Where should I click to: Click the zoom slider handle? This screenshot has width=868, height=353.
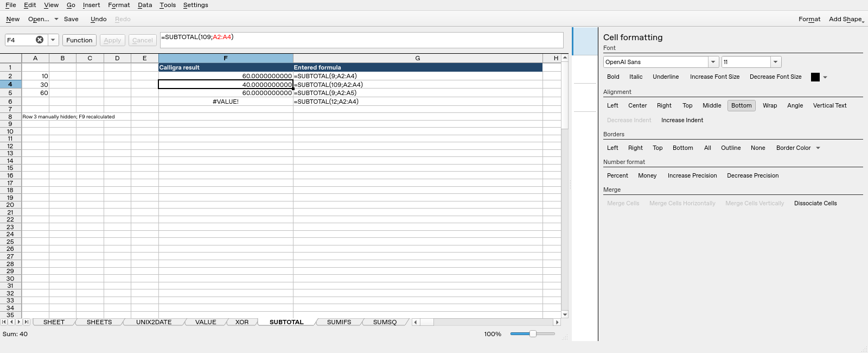tap(533, 334)
